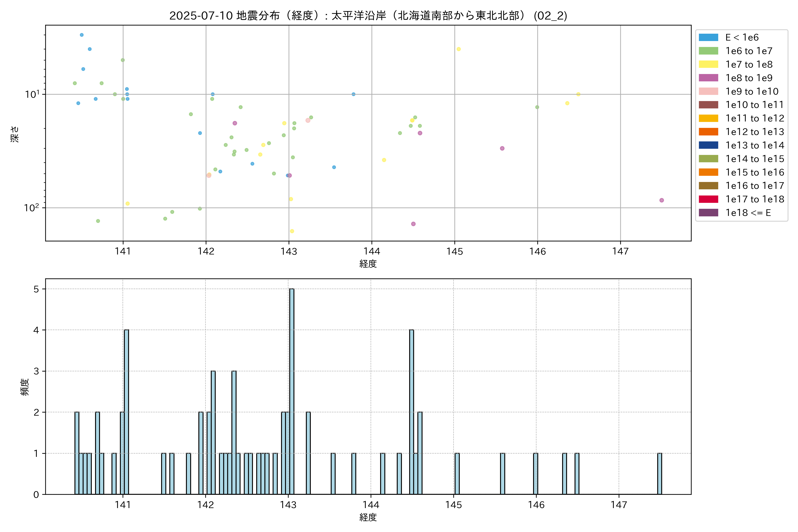
Task: Click the purple scatter point near longitude 147.5
Action: (662, 200)
